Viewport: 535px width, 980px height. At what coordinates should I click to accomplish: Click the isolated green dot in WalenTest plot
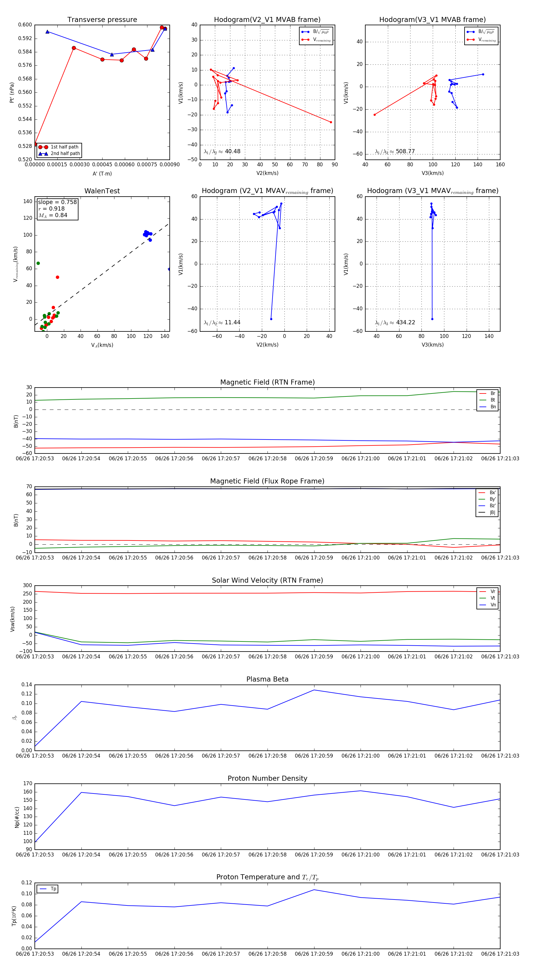pos(38,263)
